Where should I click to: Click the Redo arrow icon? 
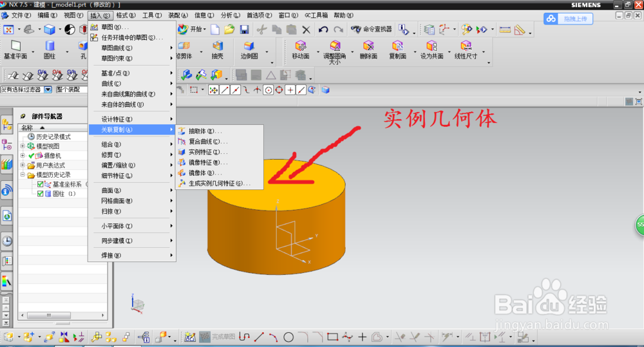point(339,30)
